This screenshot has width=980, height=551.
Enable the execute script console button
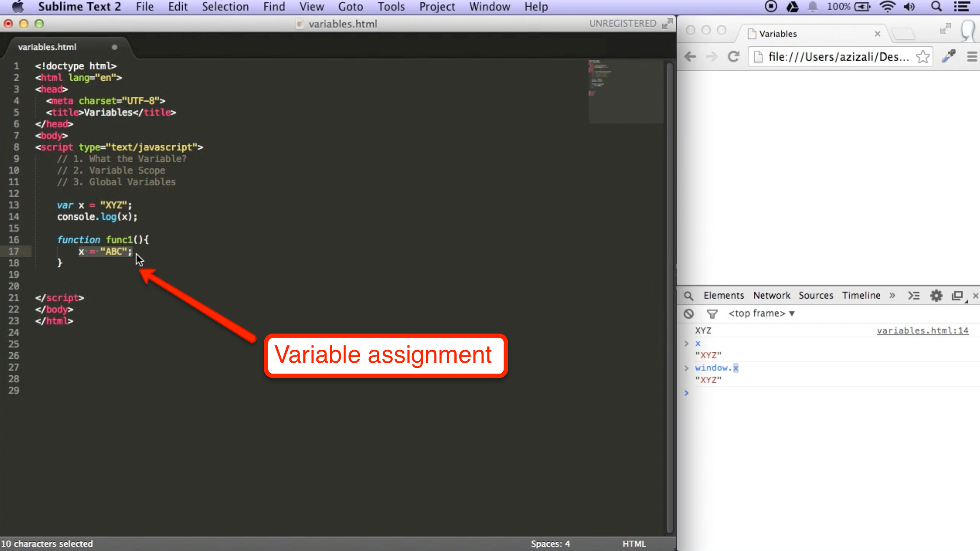[x=913, y=295]
